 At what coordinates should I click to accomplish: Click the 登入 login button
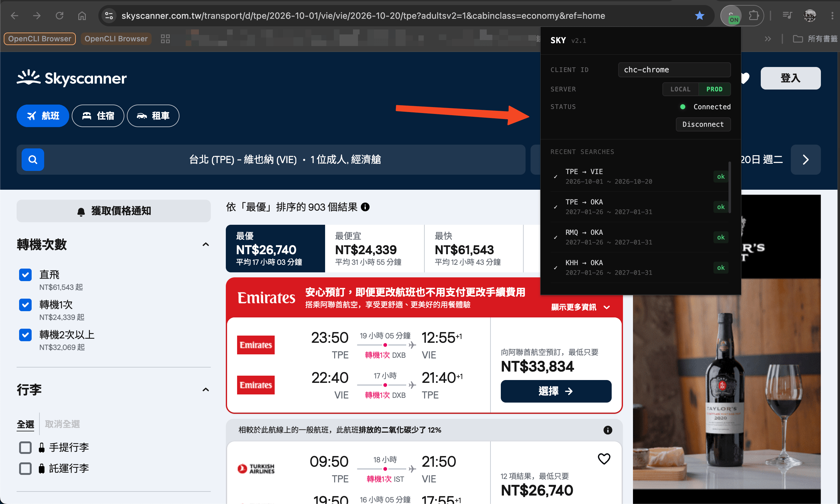point(791,78)
